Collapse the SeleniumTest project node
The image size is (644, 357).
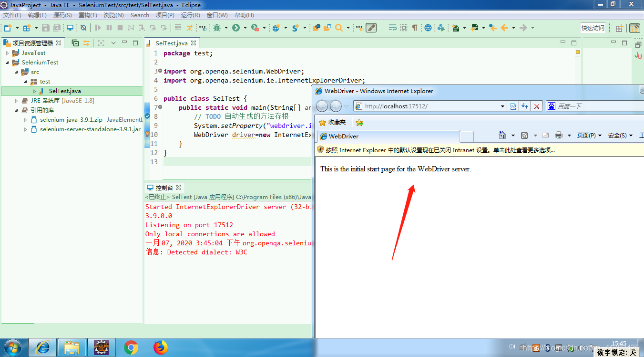pos(7,63)
